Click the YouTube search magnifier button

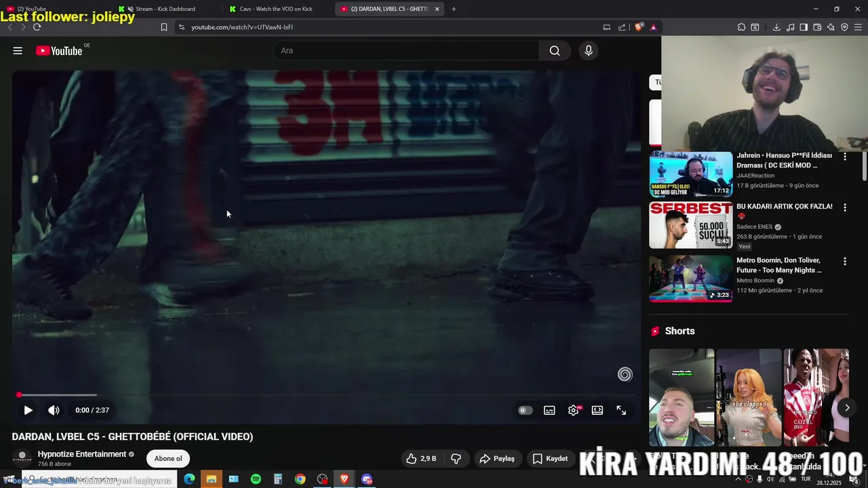point(555,51)
